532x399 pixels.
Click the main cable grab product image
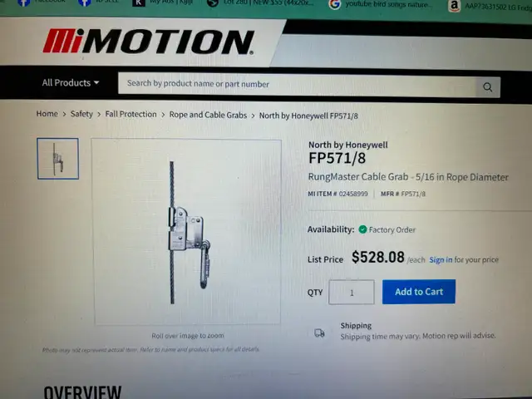(186, 232)
